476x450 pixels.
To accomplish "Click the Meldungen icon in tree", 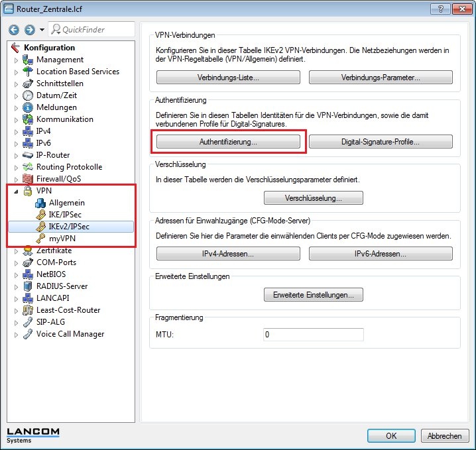I will (28, 107).
